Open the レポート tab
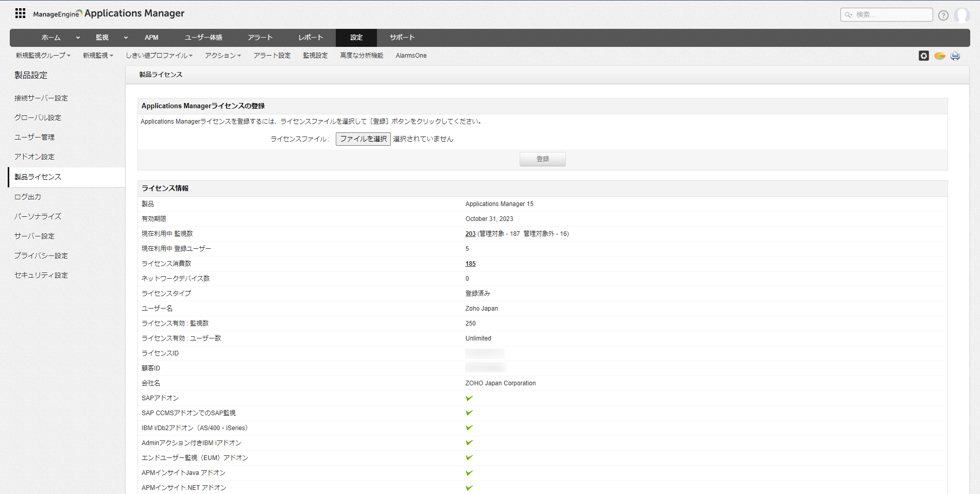The height and width of the screenshot is (494, 980). tap(311, 38)
